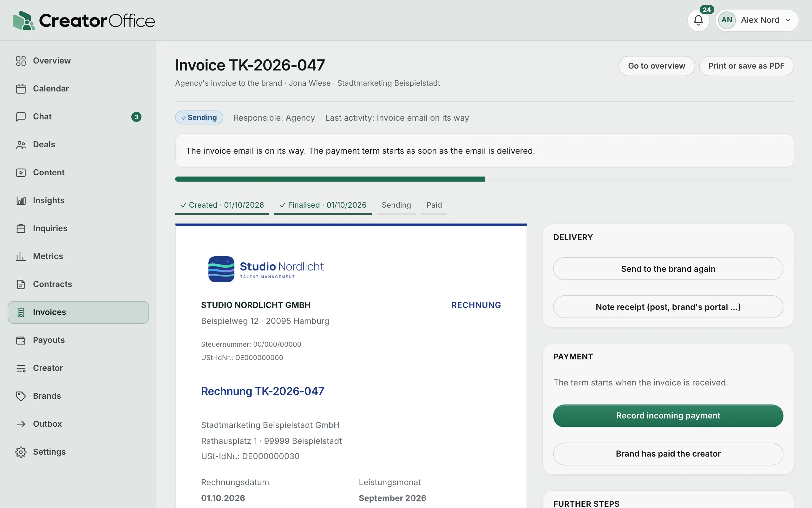Click the chat unread count badge 3
This screenshot has height=508, width=812.
pyautogui.click(x=136, y=117)
